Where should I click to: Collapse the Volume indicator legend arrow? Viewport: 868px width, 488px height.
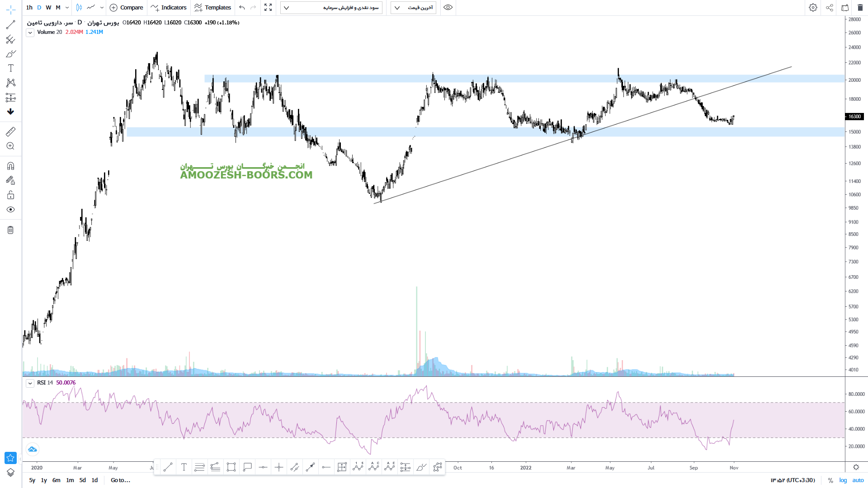click(30, 33)
